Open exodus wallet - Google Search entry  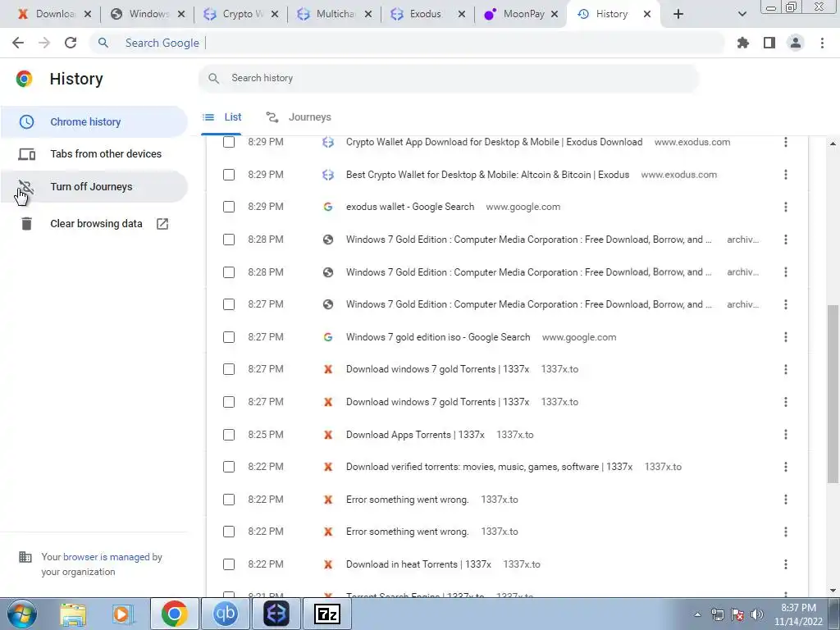pos(410,207)
